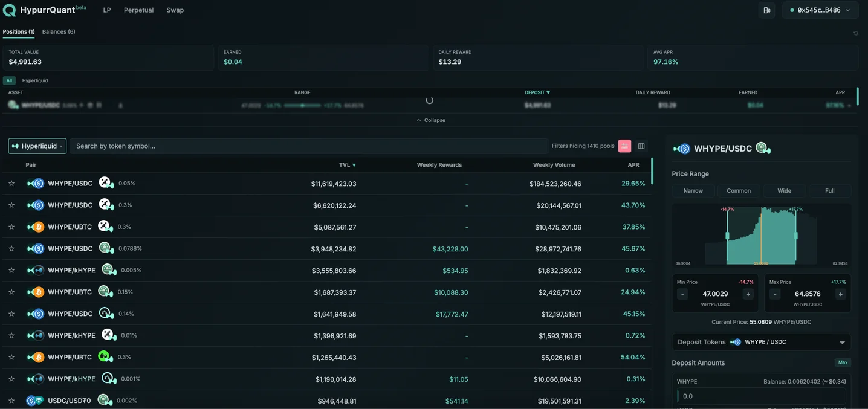Open the wallet 0x545c…B486 dropdown
This screenshot has height=409, width=868.
(820, 10)
